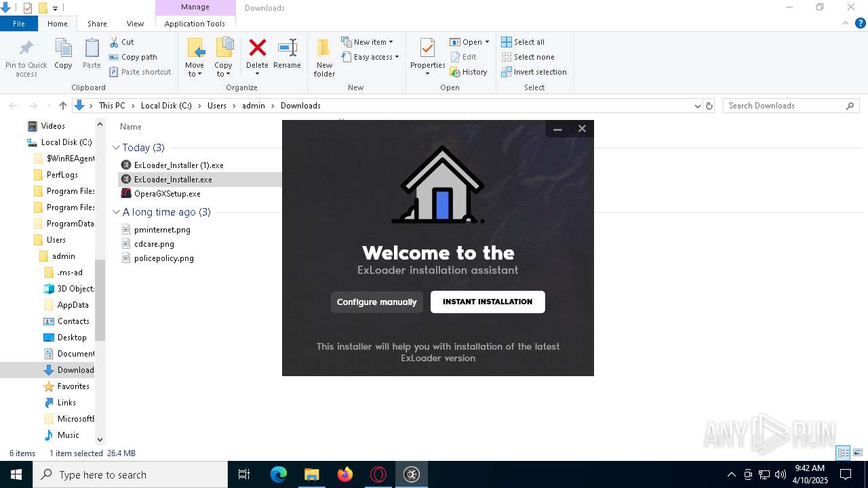Open the Move to dropdown
The image size is (868, 488).
[195, 58]
